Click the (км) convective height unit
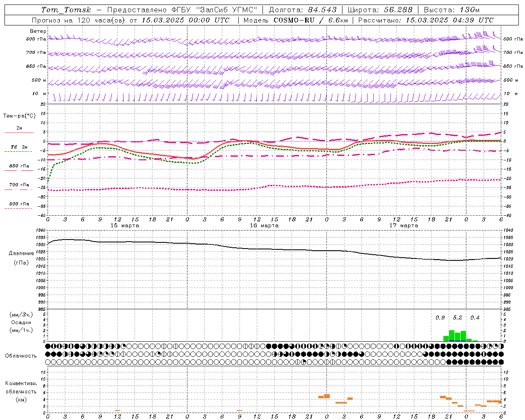The image size is (525, 420). [x=21, y=399]
